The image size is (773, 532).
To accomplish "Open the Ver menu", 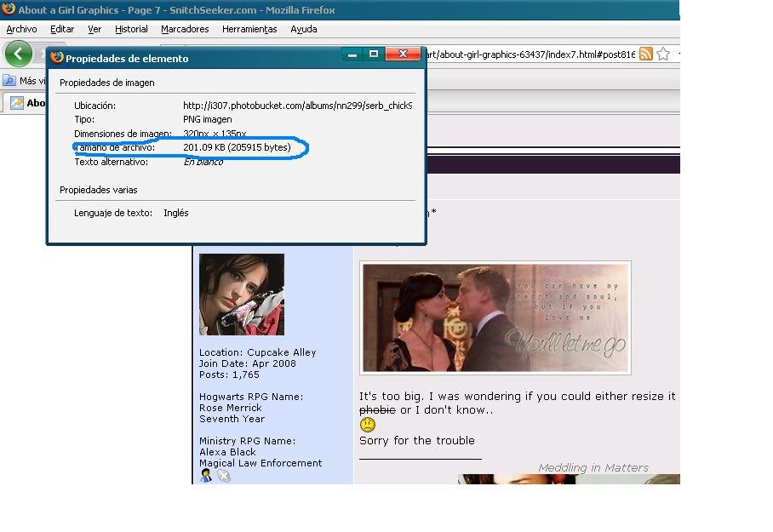I will (x=94, y=29).
